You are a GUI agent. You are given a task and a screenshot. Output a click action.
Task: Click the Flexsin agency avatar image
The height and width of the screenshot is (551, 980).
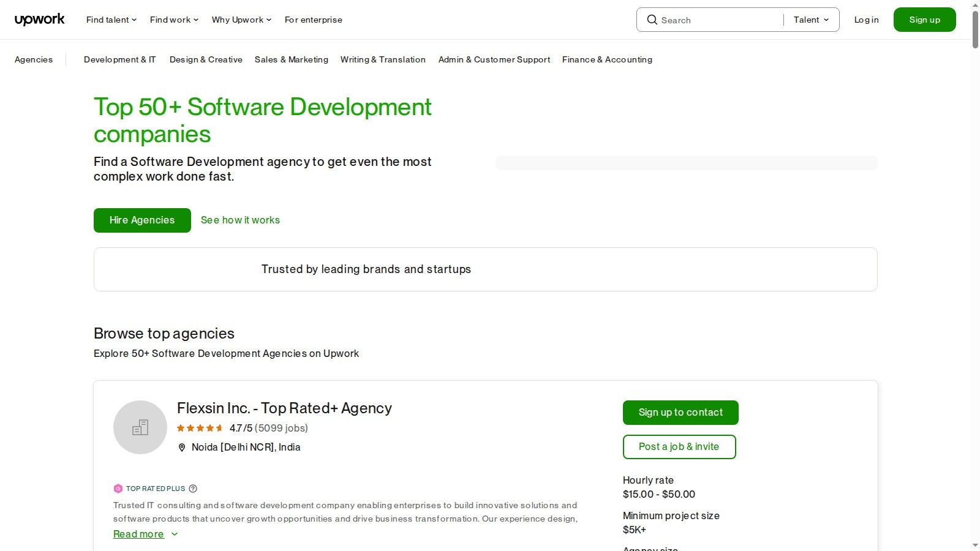140,427
